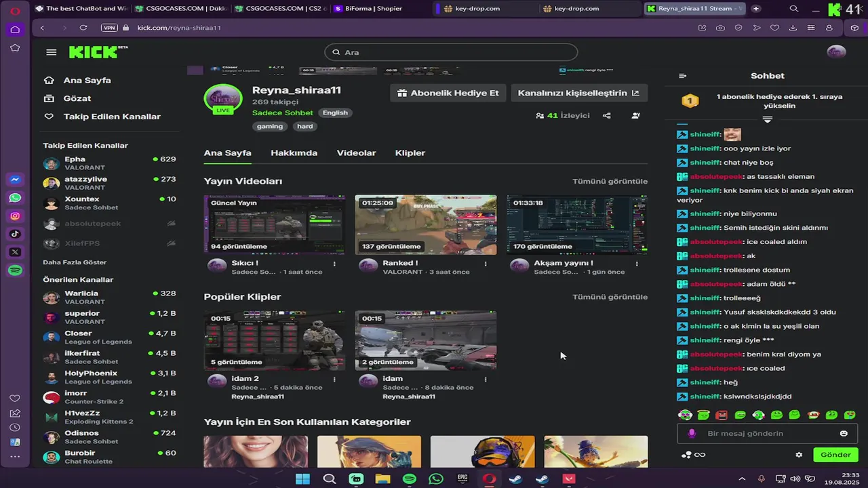
Task: Open Windows Start menu
Action: click(302, 479)
